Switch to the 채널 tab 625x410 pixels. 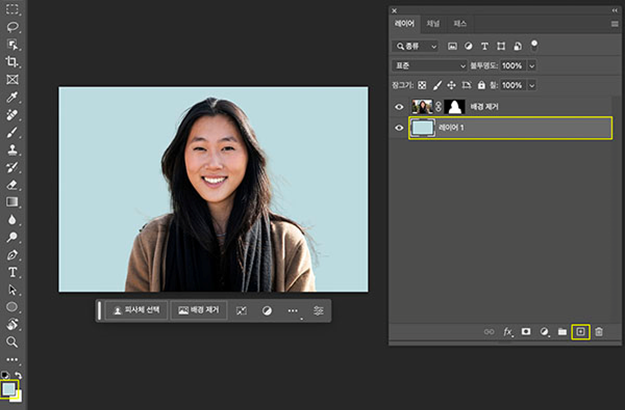pos(433,22)
